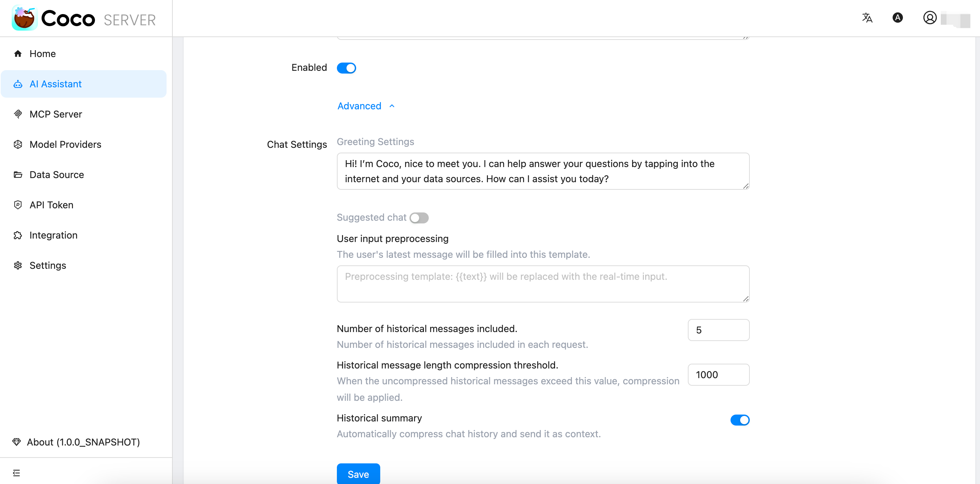The height and width of the screenshot is (484, 980).
Task: Open the MCP Server menu item
Action: tap(84, 114)
